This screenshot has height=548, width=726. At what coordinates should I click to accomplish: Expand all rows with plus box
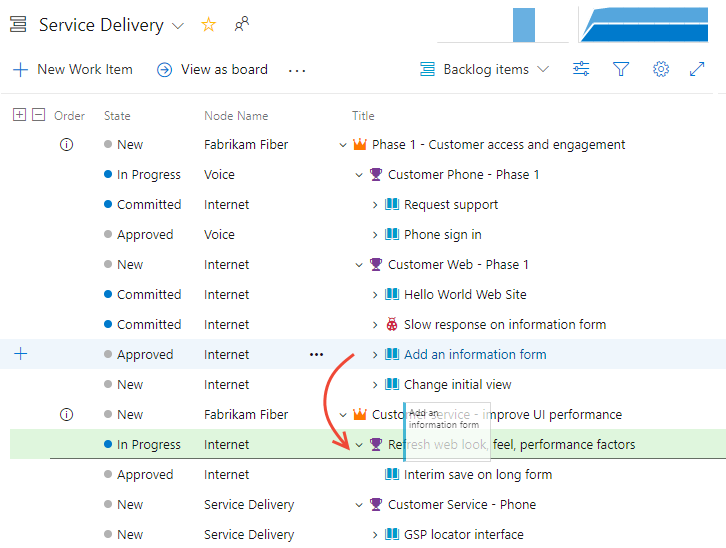tap(19, 114)
